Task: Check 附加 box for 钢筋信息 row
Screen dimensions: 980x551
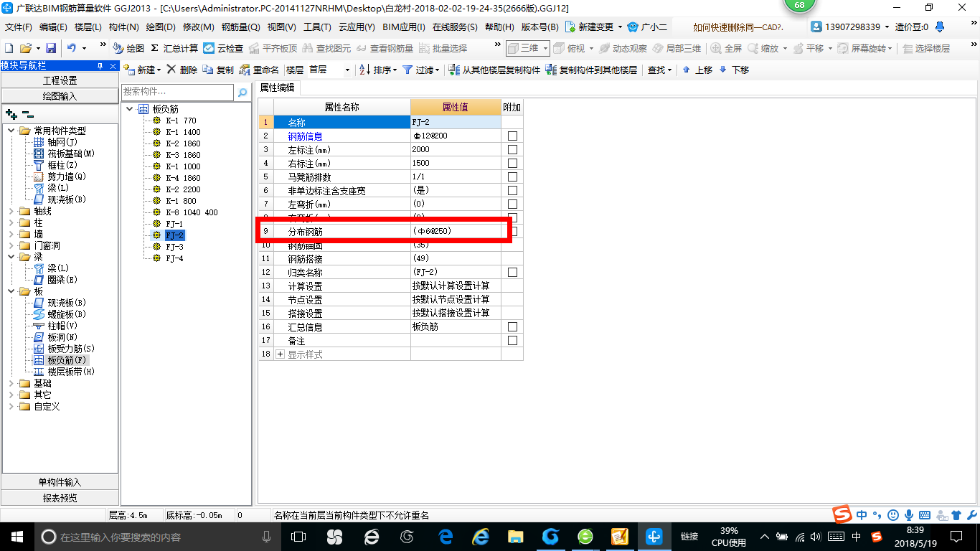Action: click(x=512, y=136)
